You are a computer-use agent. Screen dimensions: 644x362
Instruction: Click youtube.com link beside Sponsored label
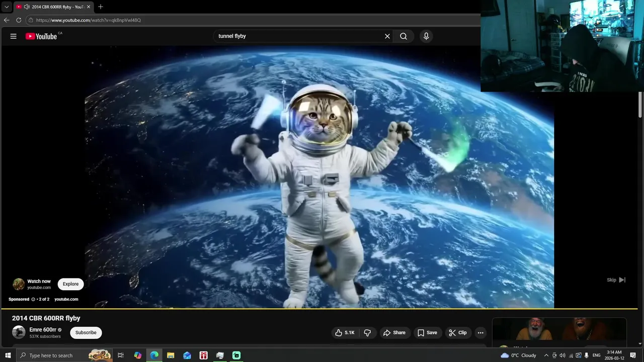point(66,300)
